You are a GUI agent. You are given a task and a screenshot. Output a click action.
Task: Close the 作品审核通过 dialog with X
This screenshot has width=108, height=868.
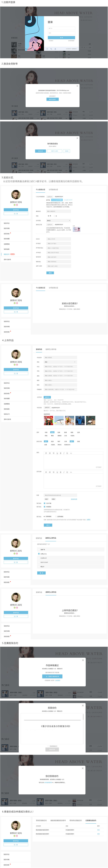[x=83, y=660]
